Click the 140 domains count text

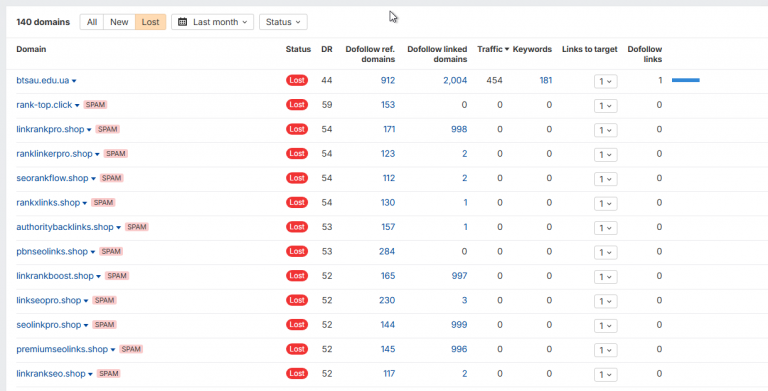(43, 22)
